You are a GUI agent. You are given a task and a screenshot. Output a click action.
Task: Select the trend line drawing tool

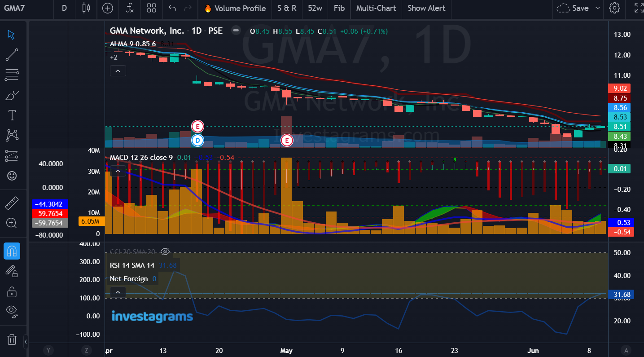[x=12, y=55]
